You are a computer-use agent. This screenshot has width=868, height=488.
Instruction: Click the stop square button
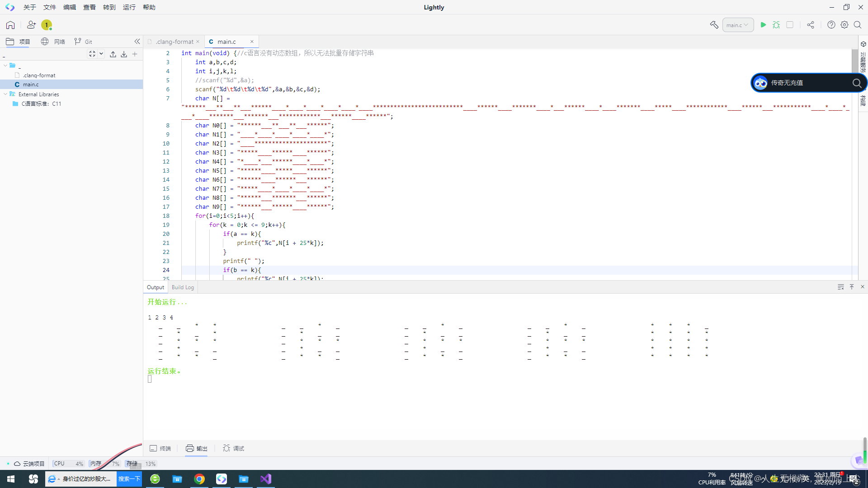(790, 25)
